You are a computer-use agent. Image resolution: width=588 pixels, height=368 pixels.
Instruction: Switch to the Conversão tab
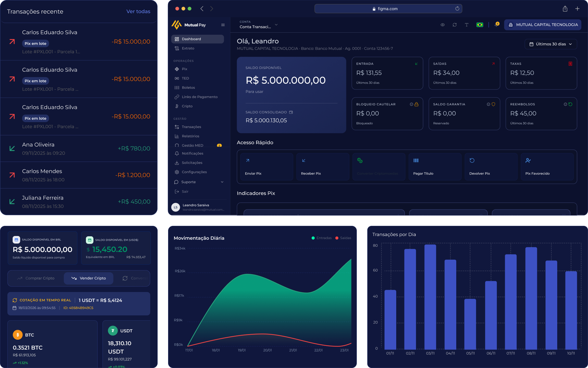[135, 278]
